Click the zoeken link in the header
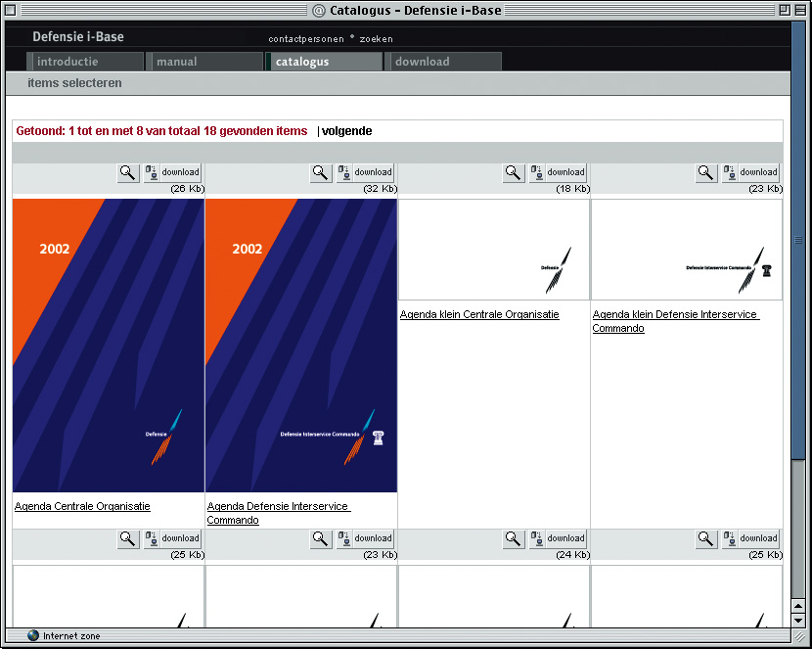812x649 pixels. point(377,39)
